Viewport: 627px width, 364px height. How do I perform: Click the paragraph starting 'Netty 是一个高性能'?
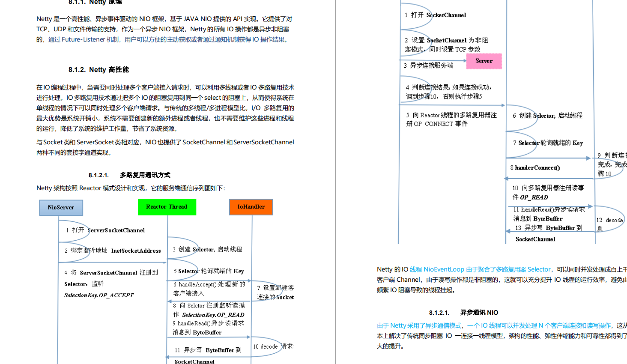tap(165, 29)
